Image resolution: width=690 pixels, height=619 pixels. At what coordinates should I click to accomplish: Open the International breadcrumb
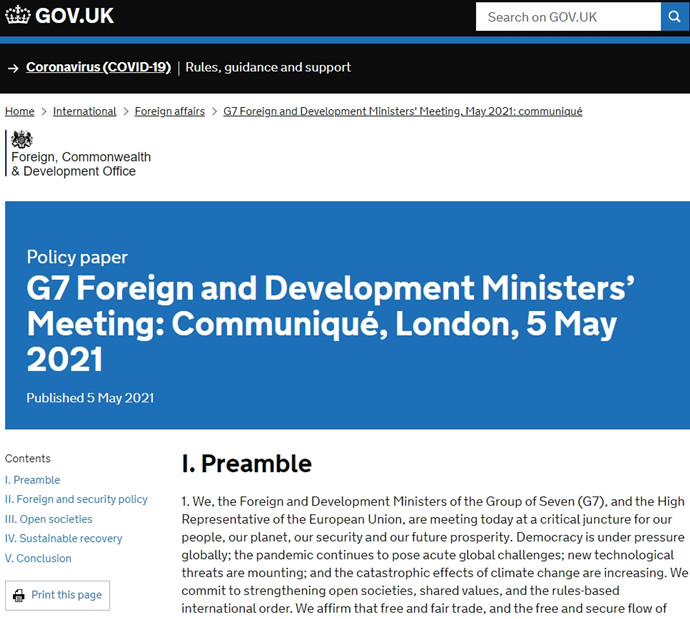[84, 111]
